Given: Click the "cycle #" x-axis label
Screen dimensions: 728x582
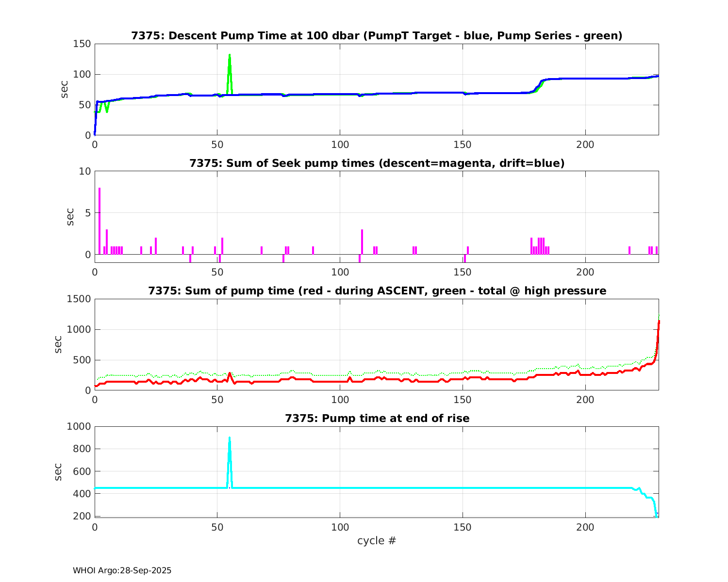Looking at the screenshot, I should pyautogui.click(x=377, y=541).
